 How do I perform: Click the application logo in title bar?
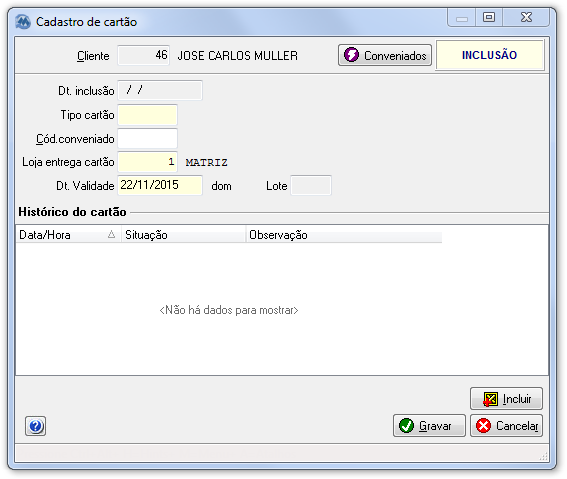coord(23,22)
